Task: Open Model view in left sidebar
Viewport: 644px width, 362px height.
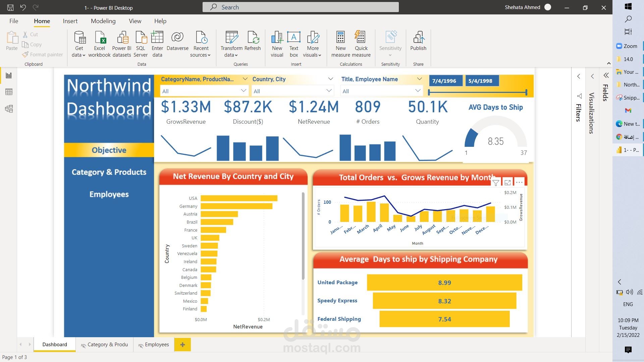Action: pyautogui.click(x=9, y=109)
